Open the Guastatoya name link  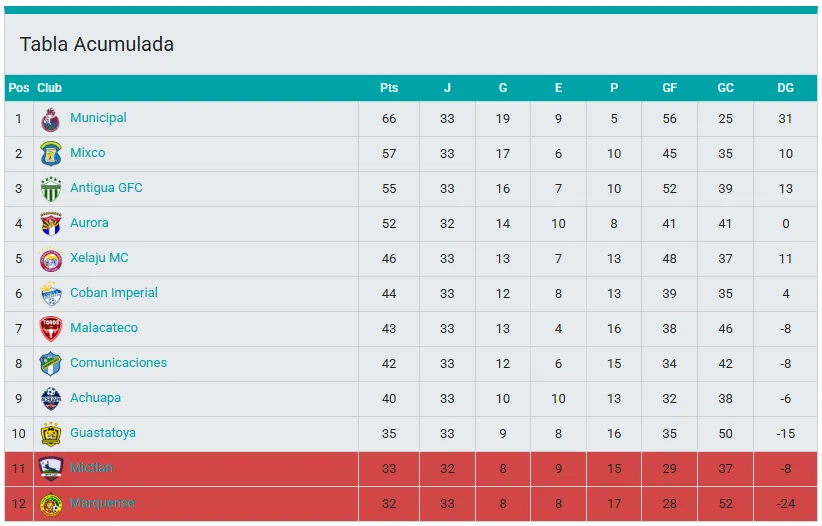click(x=103, y=433)
